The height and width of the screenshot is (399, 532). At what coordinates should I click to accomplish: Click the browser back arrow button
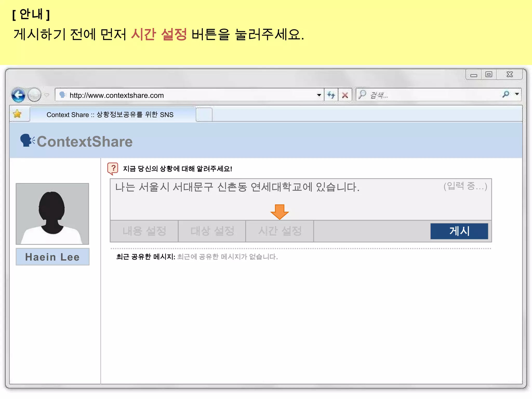tap(18, 95)
